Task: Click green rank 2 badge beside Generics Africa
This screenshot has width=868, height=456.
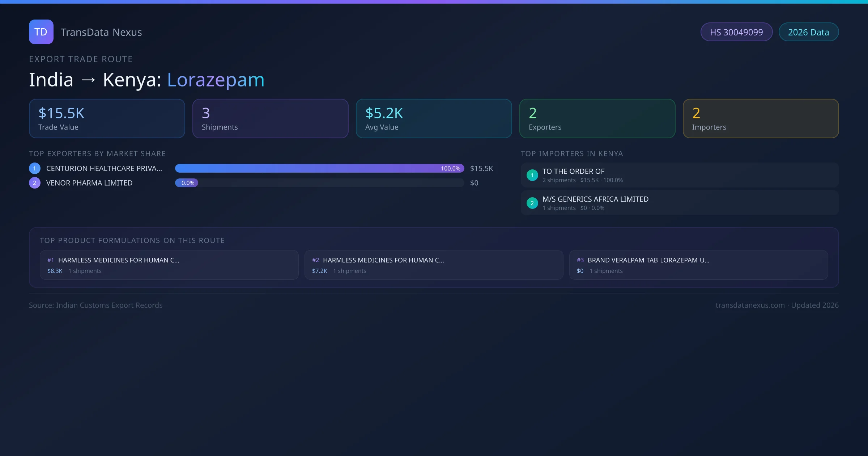Action: 532,203
